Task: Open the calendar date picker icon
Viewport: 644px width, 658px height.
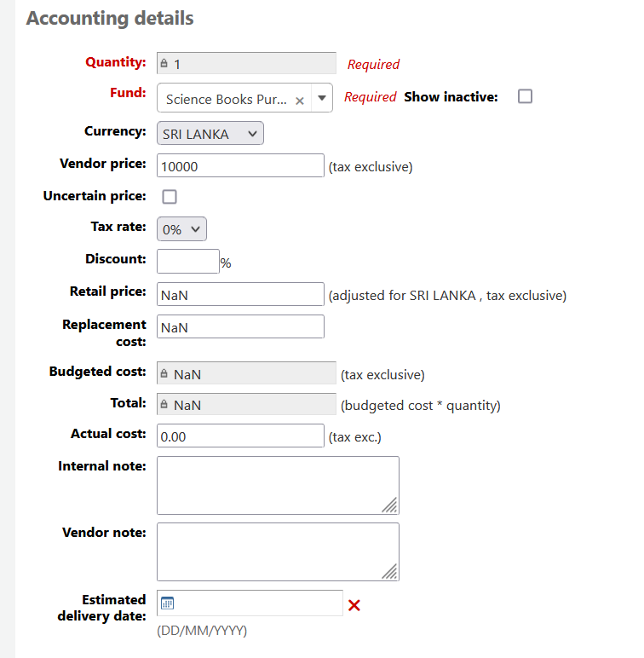Action: click(168, 603)
